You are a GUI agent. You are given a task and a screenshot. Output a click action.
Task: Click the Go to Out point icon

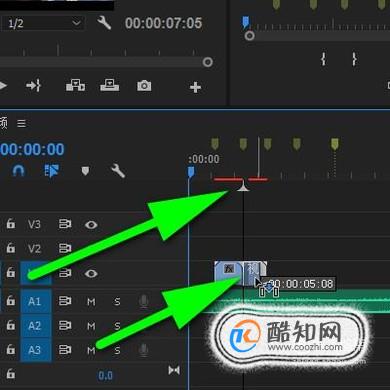(34, 86)
